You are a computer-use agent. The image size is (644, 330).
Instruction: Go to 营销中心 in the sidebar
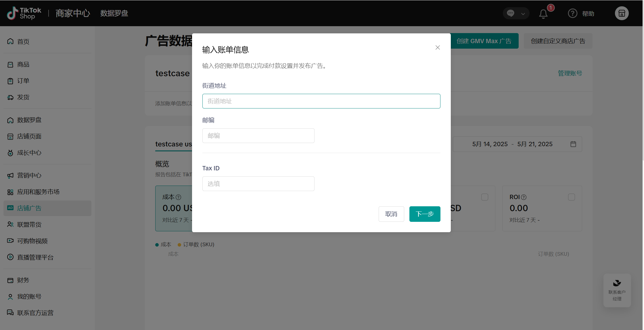(x=29, y=175)
